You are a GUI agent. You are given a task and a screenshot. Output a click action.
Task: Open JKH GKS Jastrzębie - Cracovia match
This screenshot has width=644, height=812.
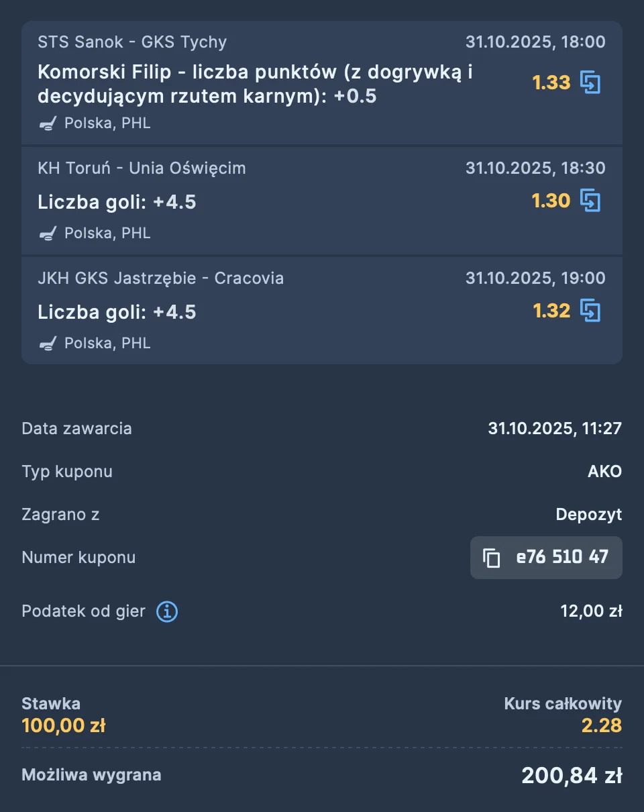coord(160,278)
